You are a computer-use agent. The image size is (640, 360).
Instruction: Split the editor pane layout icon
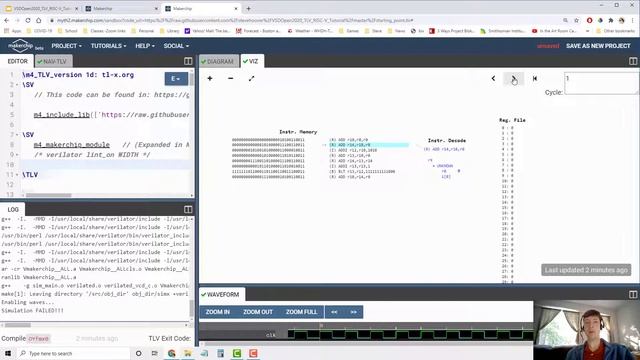(188, 61)
